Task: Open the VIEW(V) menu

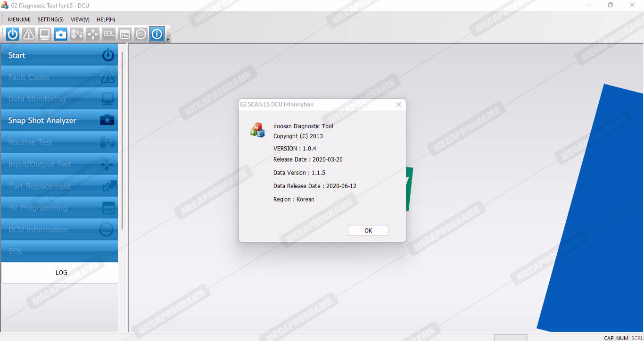Action: coord(80,19)
